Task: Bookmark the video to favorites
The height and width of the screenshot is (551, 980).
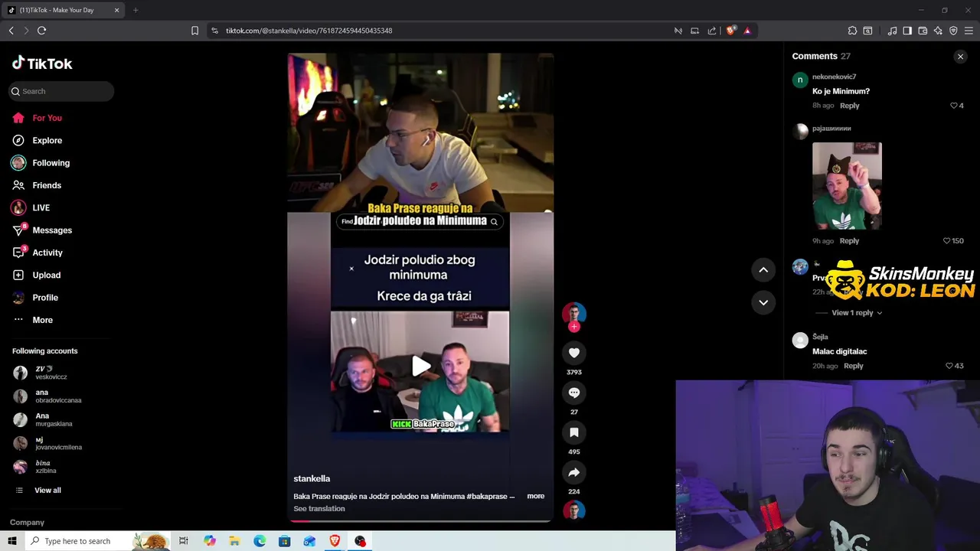Action: coord(574,432)
